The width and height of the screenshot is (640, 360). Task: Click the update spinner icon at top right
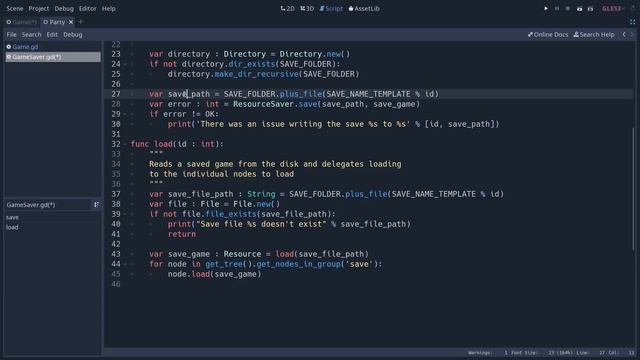click(633, 9)
